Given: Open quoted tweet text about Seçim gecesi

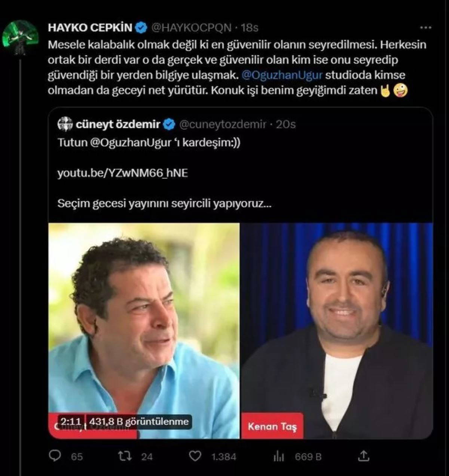Looking at the screenshot, I should [164, 204].
